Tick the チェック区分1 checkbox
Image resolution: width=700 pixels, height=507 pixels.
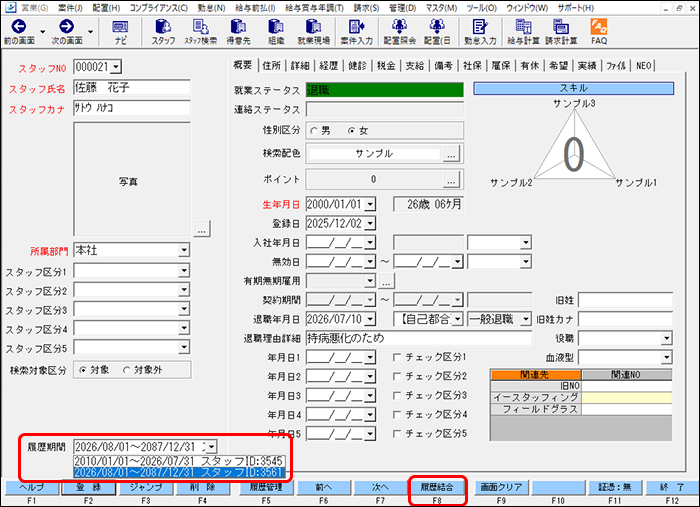tap(396, 357)
